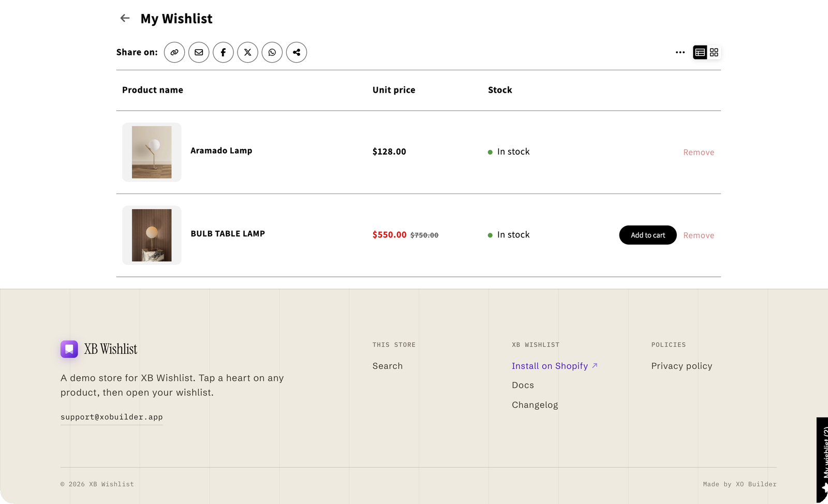828x504 pixels.
Task: Share wishlist by email icon
Action: 199,52
